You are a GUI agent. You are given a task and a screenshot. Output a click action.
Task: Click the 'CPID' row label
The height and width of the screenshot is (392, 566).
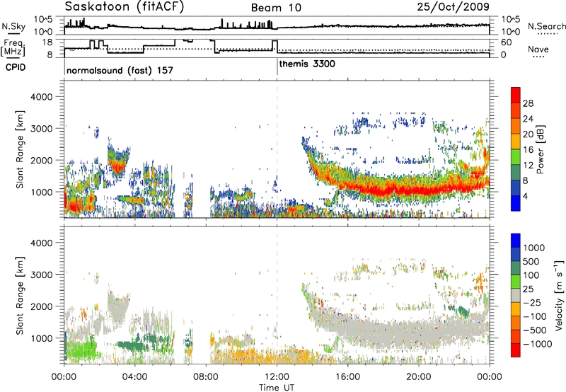pyautogui.click(x=16, y=67)
